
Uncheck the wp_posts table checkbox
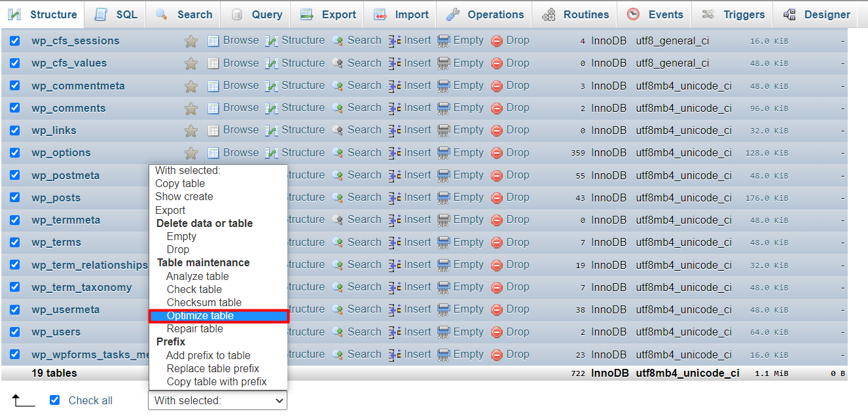point(14,197)
